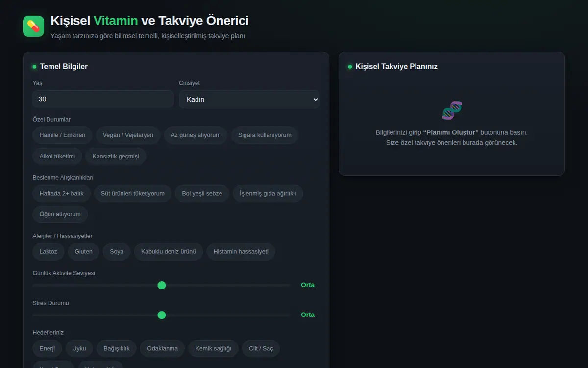
Task: Toggle the Alkol tüketimi chip
Action: (x=57, y=157)
